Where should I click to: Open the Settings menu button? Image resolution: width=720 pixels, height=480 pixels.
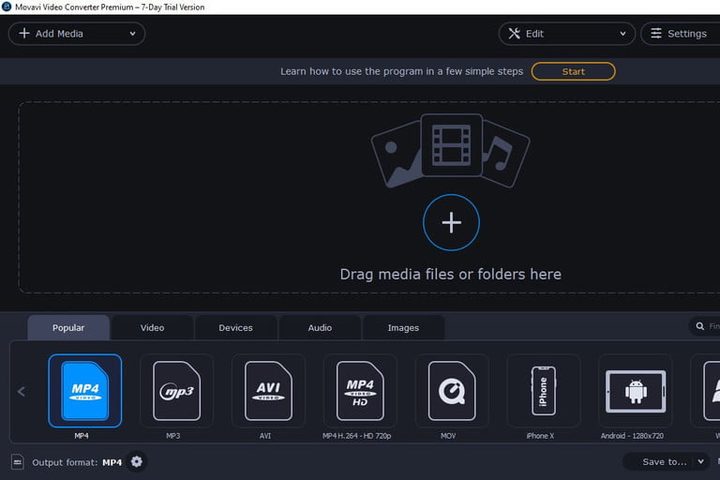click(x=680, y=34)
